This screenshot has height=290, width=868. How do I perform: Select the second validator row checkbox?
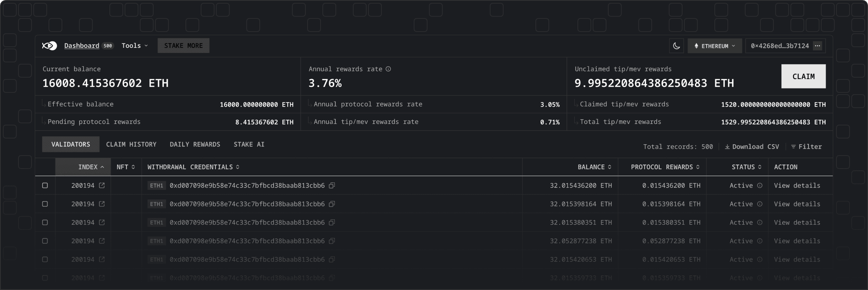(45, 204)
